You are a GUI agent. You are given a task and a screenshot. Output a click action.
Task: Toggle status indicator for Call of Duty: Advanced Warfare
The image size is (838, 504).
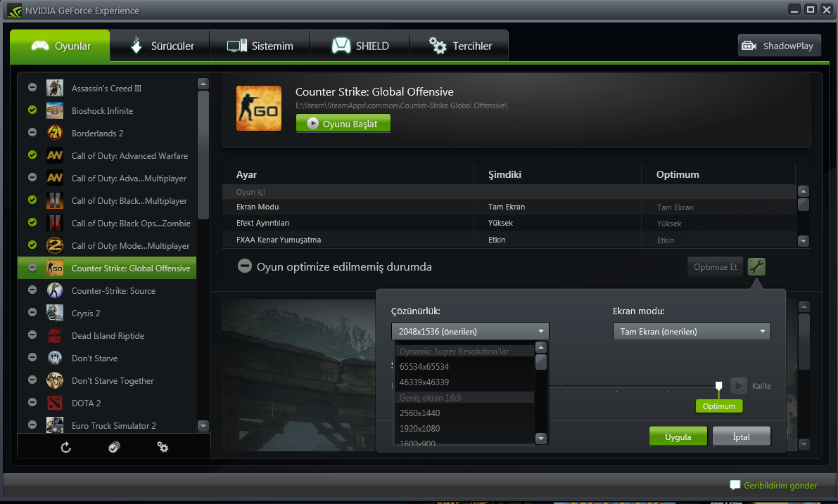(x=32, y=155)
